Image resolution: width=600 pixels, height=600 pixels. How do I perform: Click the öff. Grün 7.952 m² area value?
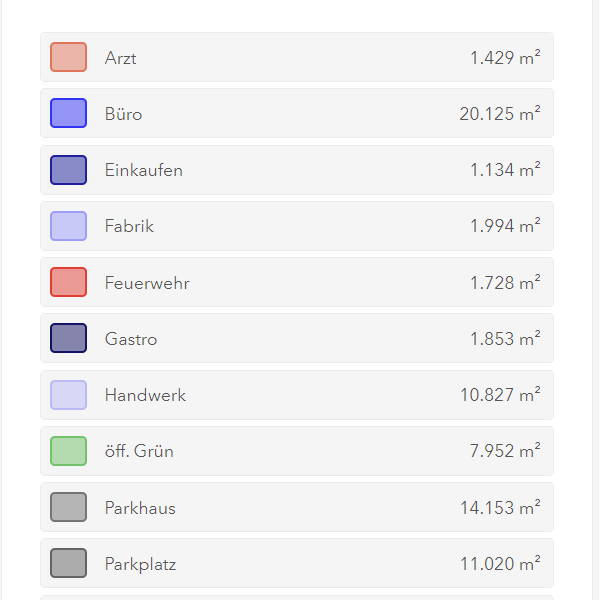pyautogui.click(x=505, y=451)
